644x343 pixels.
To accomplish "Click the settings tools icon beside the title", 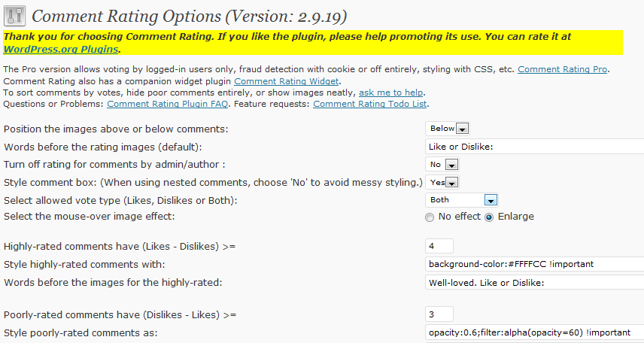I will [14, 16].
